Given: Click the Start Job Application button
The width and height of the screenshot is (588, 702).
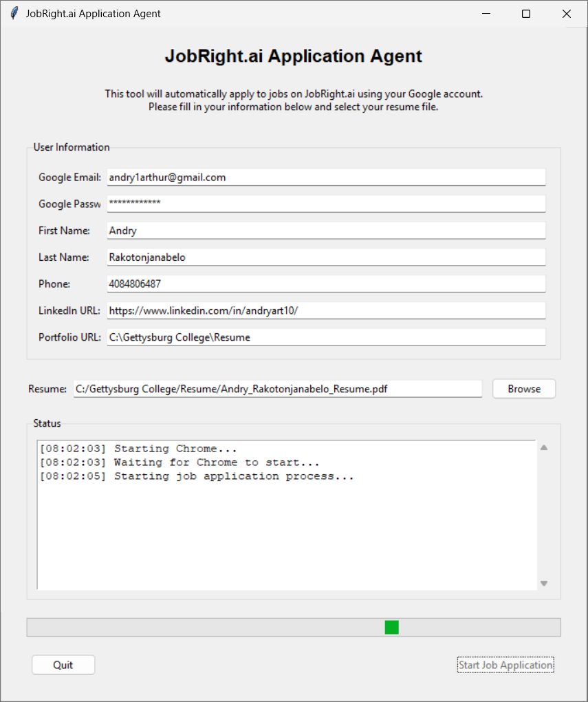Looking at the screenshot, I should 505,665.
